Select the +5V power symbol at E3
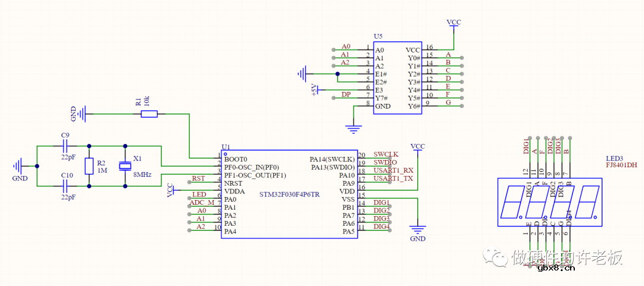Screen dimensions: 644x286 pyautogui.click(x=316, y=90)
